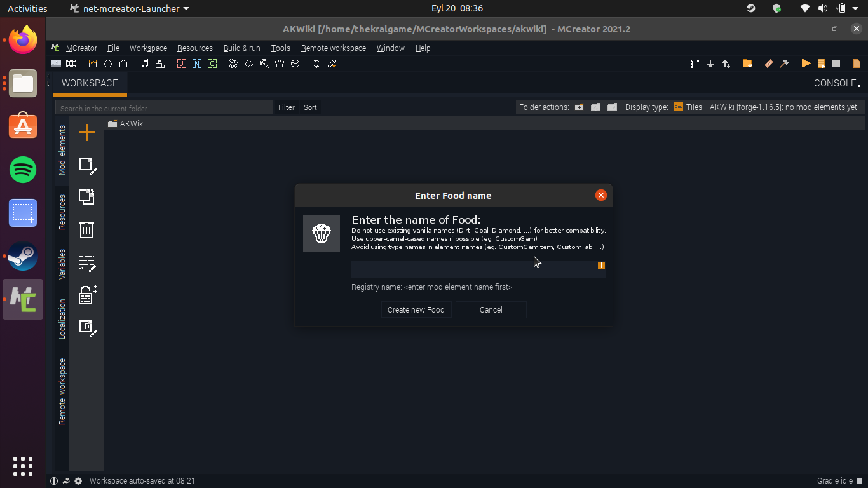The height and width of the screenshot is (488, 868).
Task: Click the add folder icon in Folder actions
Action: click(x=579, y=107)
